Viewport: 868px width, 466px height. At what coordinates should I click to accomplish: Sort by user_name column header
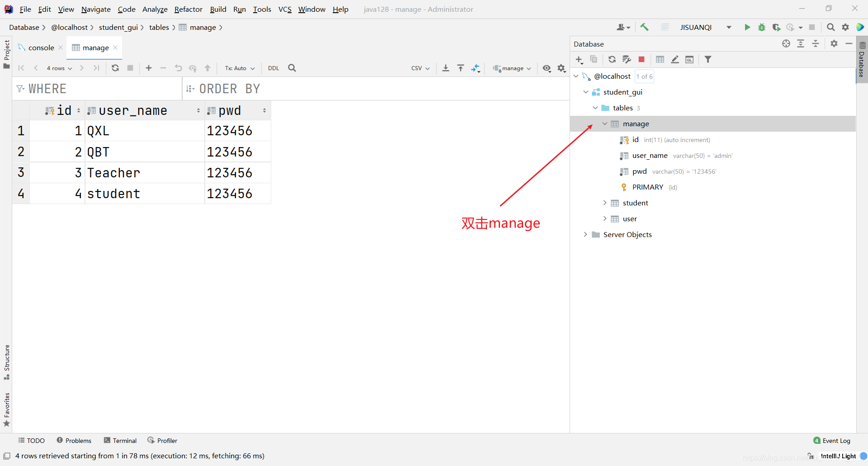145,110
